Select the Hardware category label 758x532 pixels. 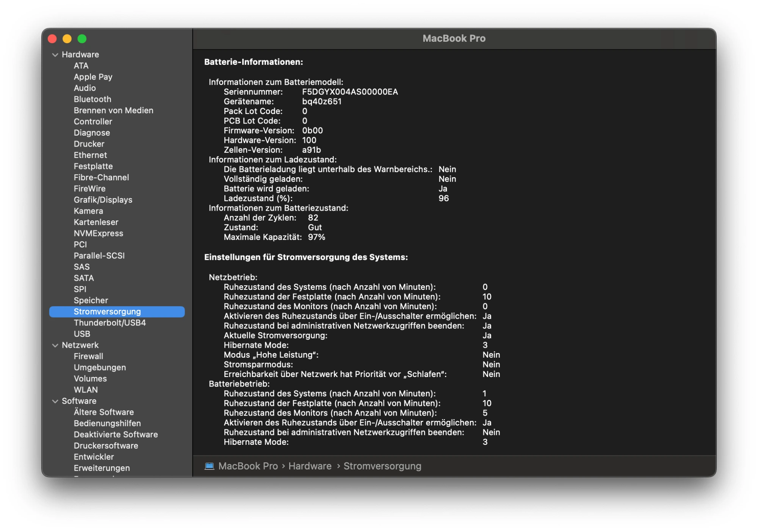[x=80, y=55]
